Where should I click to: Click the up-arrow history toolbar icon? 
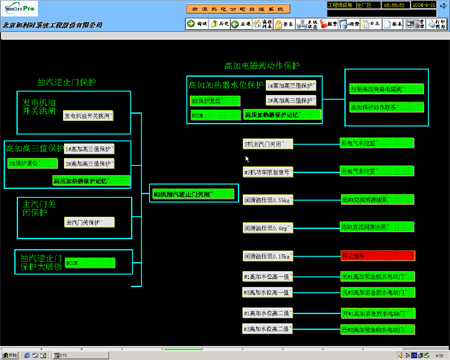[x=219, y=24]
